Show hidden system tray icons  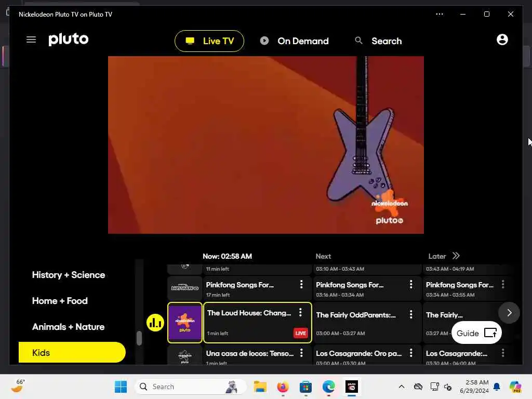tap(402, 387)
